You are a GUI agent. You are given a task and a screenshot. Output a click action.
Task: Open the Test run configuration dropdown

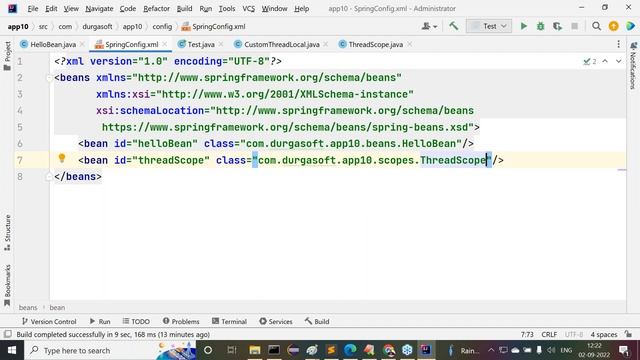489,26
